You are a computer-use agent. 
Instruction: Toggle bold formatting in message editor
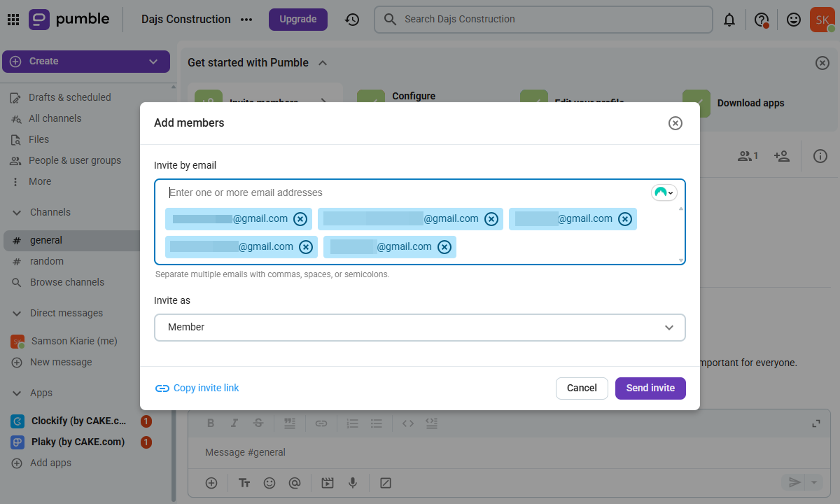211,423
